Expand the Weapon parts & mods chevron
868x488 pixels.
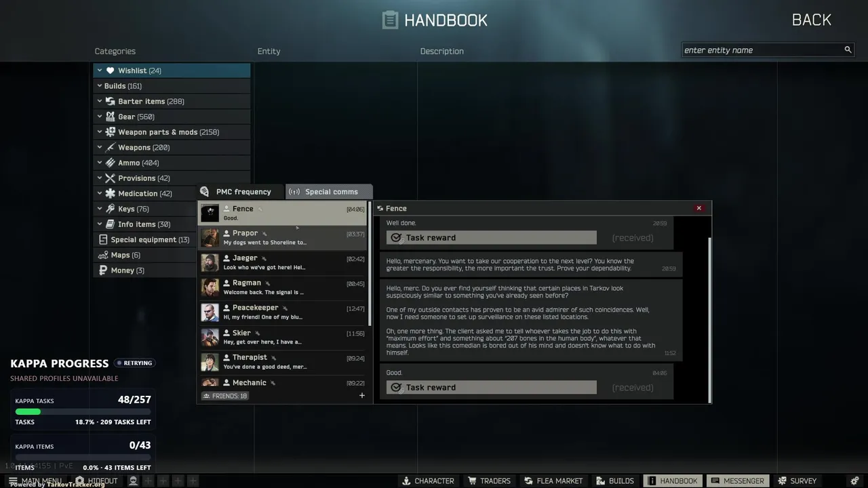pos(99,132)
